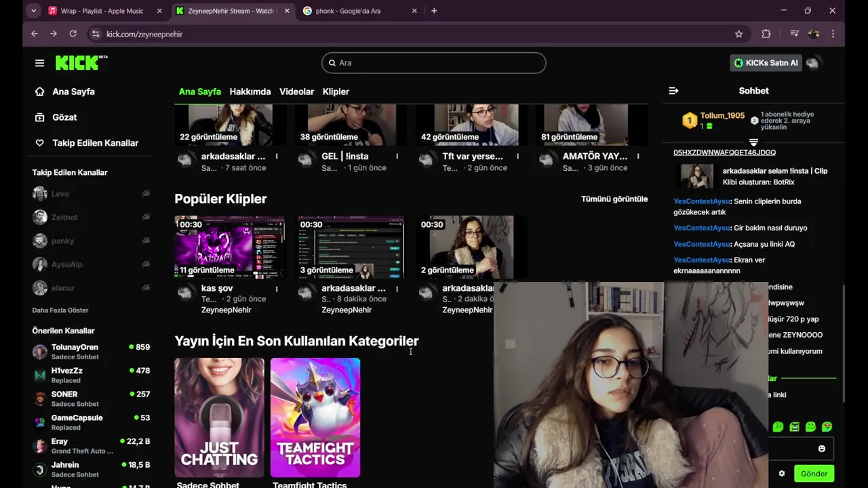868x488 pixels.
Task: Select the Ana Sayfa channel tab
Action: pos(199,91)
